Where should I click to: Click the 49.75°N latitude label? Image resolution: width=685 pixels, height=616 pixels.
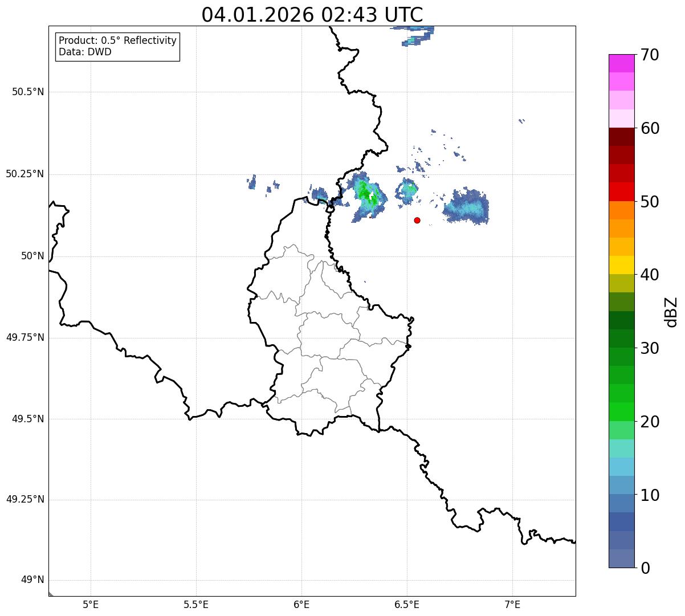point(25,337)
